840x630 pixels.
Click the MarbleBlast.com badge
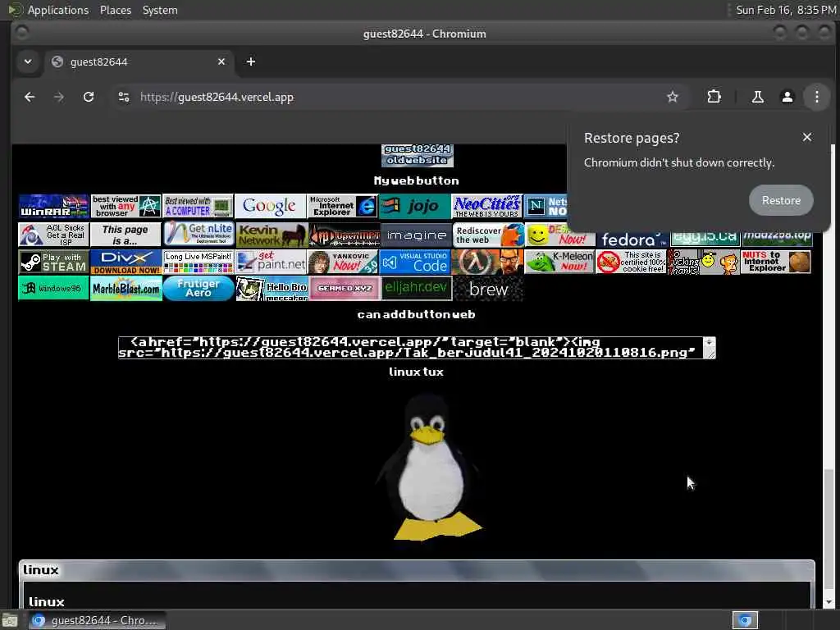click(x=126, y=288)
